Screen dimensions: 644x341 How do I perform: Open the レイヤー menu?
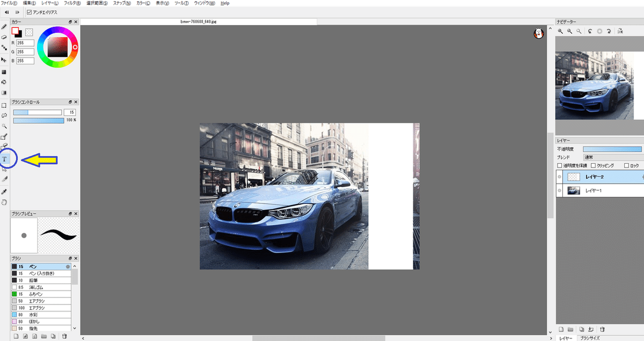(x=50, y=3)
